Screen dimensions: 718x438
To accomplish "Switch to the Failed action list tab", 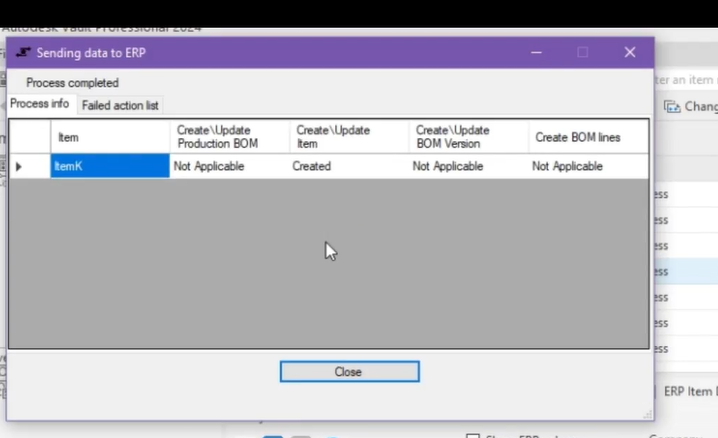I will 120,105.
